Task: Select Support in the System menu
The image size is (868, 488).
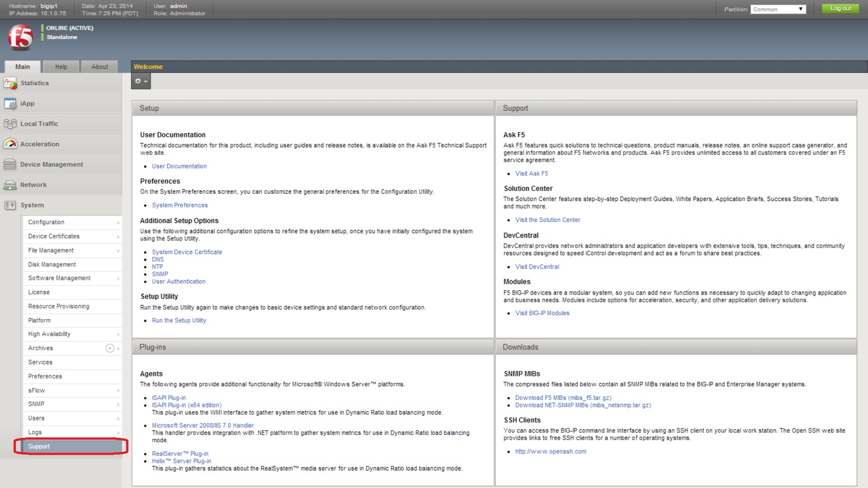Action: pos(39,446)
